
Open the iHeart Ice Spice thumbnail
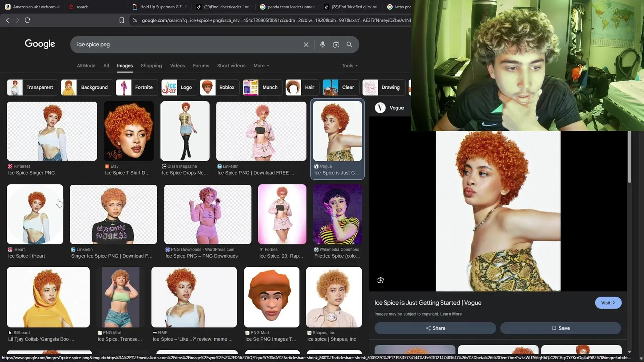click(x=35, y=214)
